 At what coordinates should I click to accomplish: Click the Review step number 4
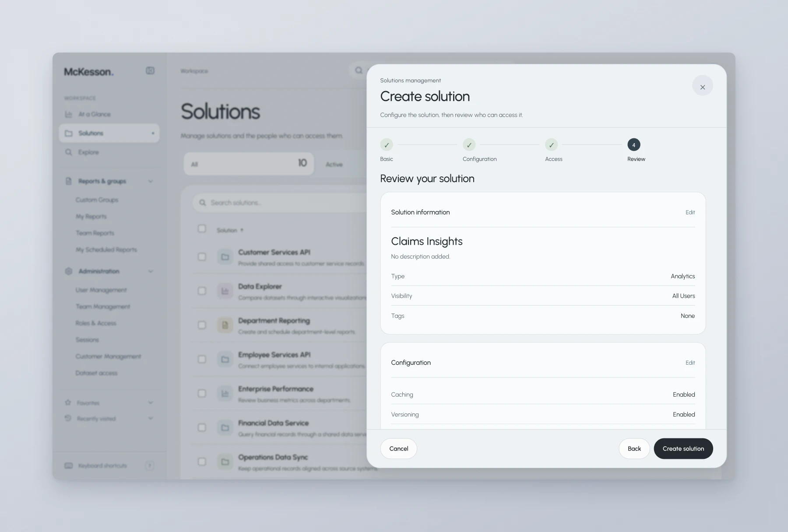633,145
